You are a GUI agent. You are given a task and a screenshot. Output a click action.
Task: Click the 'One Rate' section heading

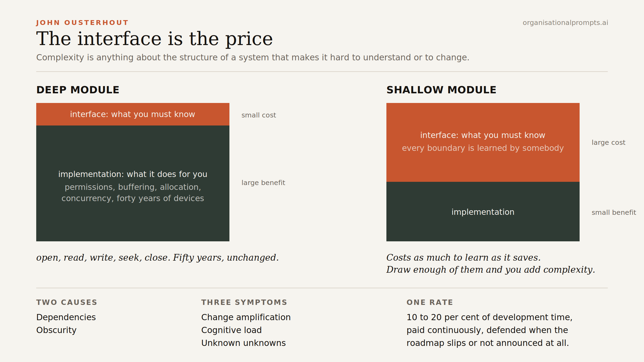pos(430,302)
